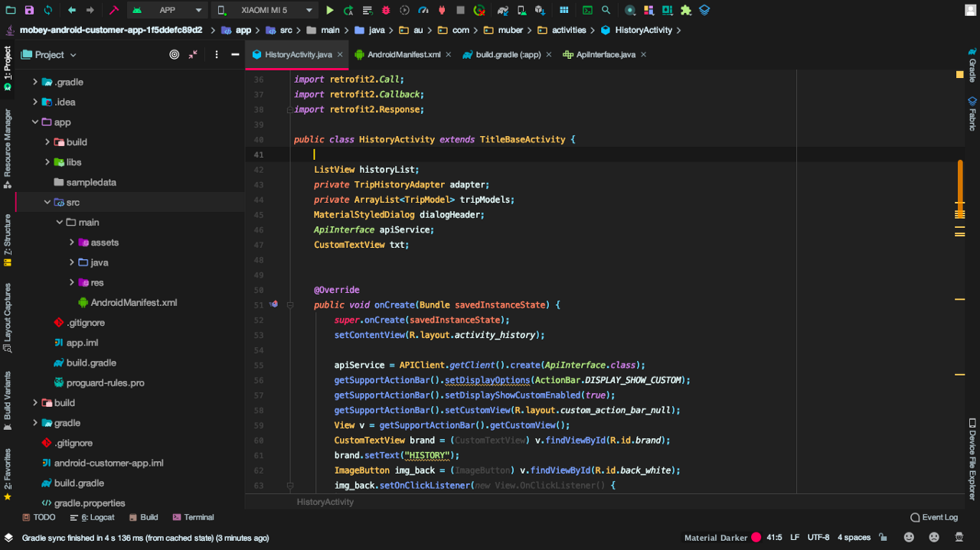The height and width of the screenshot is (550, 980).
Task: Click the Stop square icon in toolbar
Action: coord(460,11)
